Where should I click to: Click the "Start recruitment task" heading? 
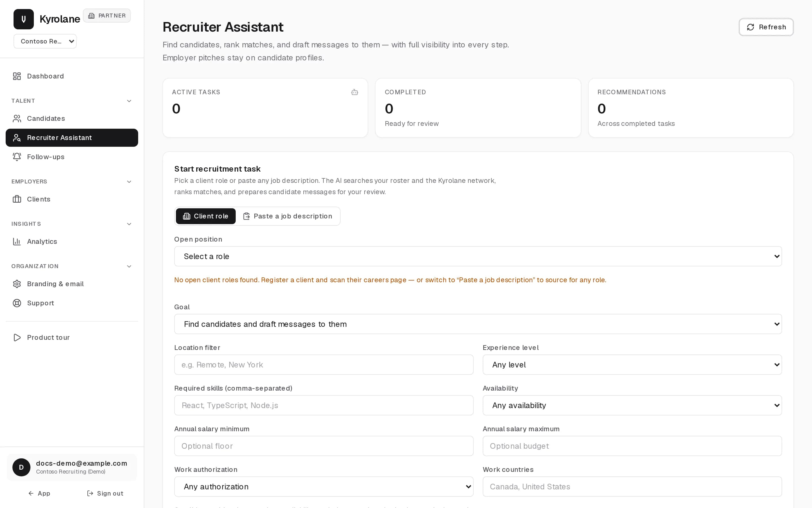tap(217, 169)
